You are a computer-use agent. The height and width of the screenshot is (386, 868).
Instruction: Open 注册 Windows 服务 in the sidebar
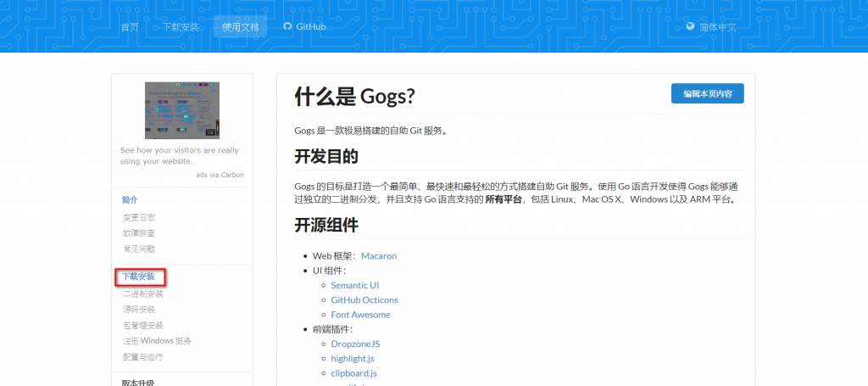157,340
